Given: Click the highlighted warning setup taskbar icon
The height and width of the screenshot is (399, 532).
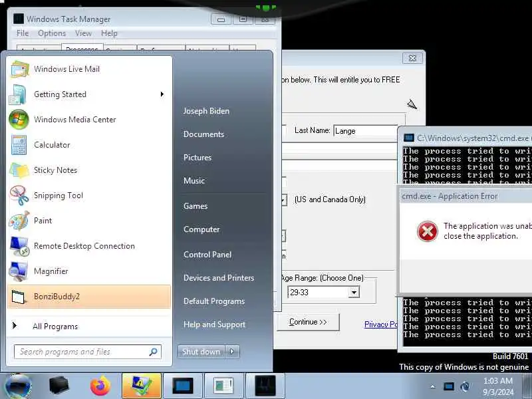Looking at the screenshot, I should coord(142,386).
